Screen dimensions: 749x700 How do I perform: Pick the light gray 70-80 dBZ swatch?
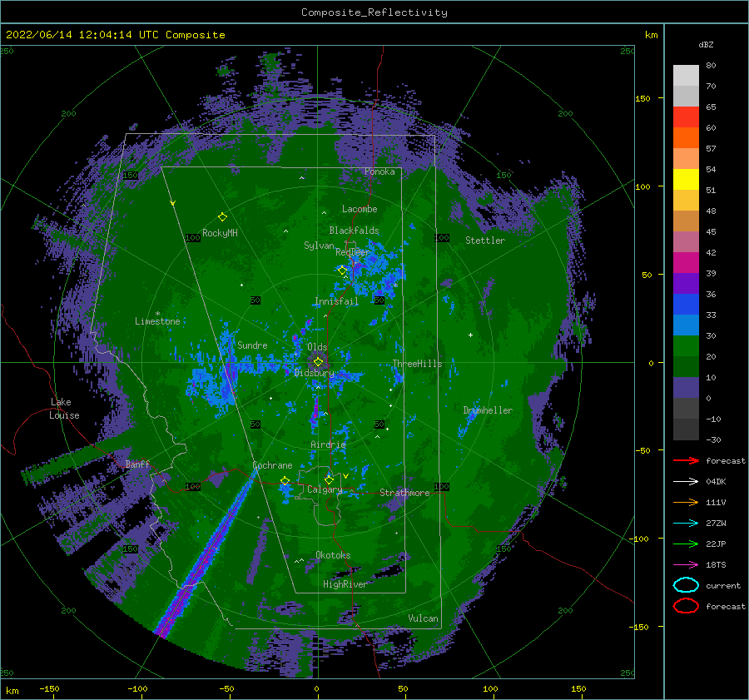686,76
